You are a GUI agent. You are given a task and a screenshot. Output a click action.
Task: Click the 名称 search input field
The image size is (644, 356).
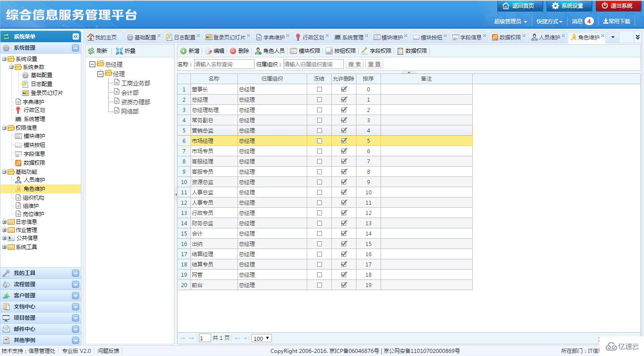[x=224, y=64]
